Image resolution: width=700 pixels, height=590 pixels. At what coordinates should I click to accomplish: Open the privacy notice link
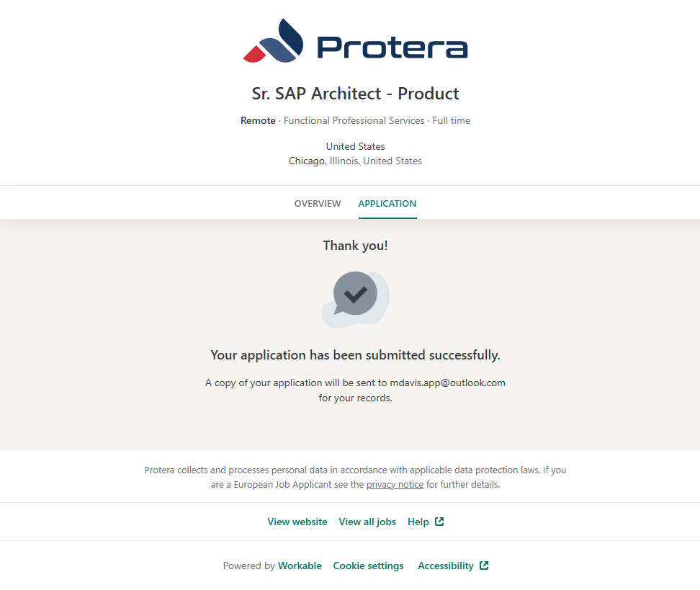click(395, 485)
